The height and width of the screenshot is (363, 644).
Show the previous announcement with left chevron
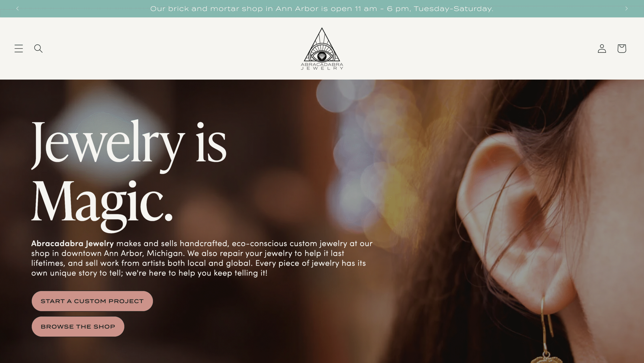tap(17, 9)
